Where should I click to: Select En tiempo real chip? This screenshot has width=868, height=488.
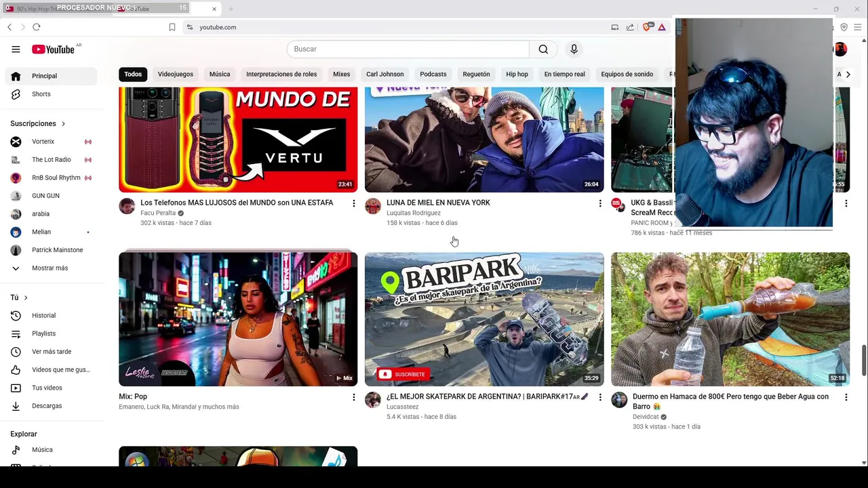point(564,75)
